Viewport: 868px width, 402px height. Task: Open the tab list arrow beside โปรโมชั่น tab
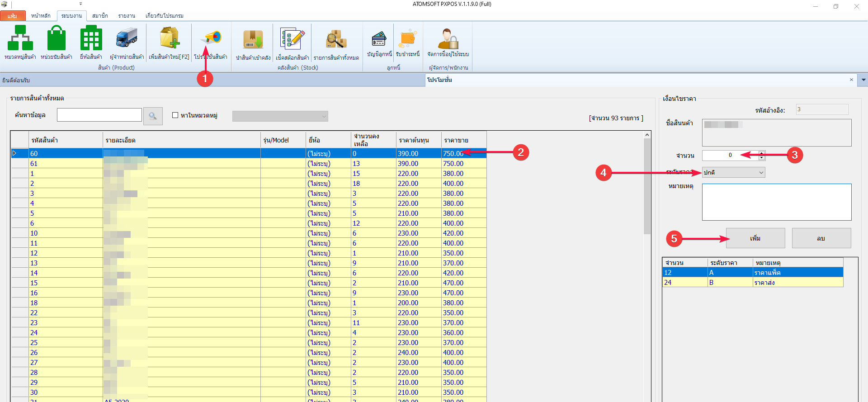[x=863, y=80]
